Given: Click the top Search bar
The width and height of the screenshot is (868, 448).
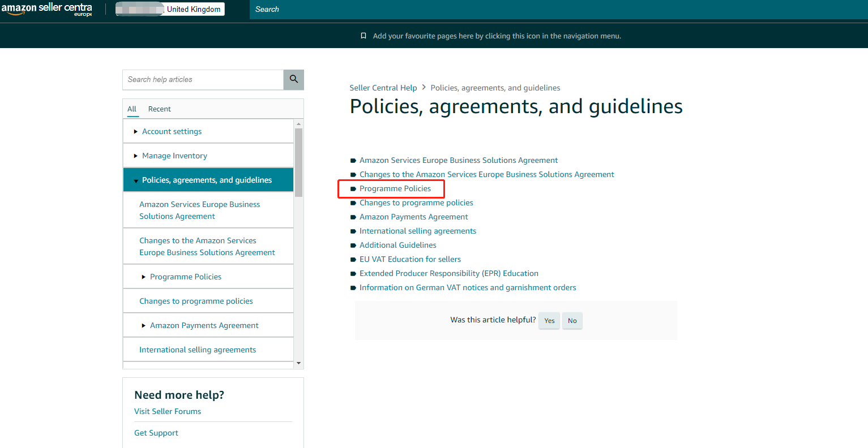Looking at the screenshot, I should [558, 10].
